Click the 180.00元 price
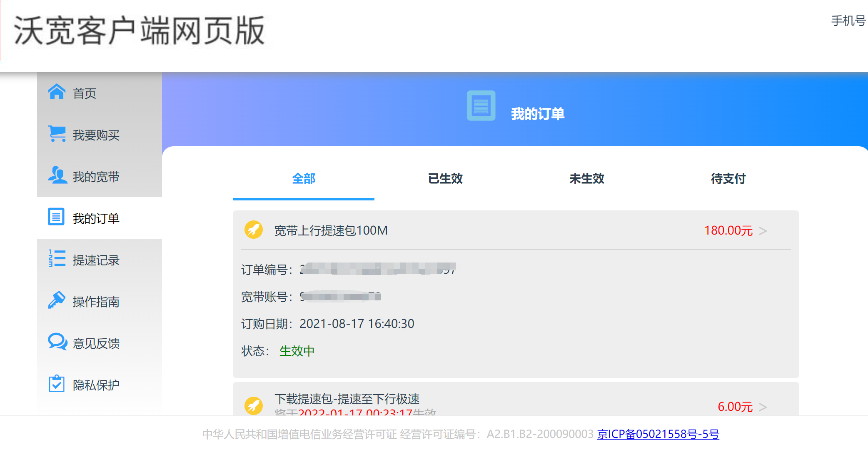Viewport: 868px width, 450px height. 728,230
